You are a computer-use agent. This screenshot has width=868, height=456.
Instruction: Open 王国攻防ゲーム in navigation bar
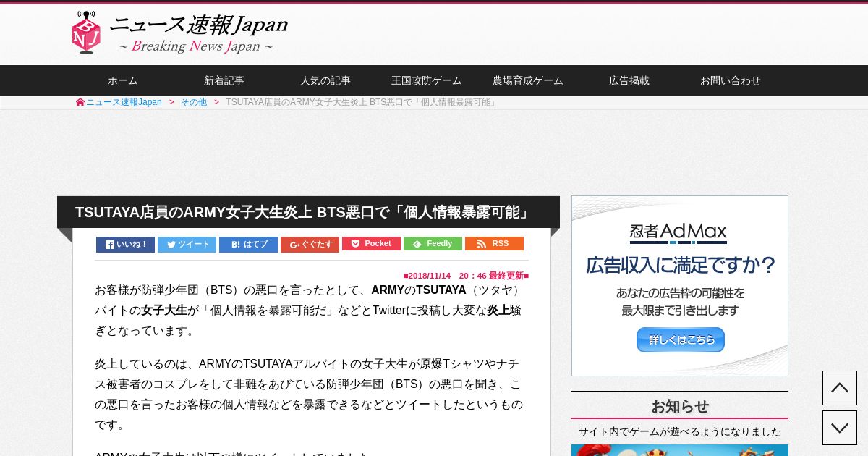point(427,80)
